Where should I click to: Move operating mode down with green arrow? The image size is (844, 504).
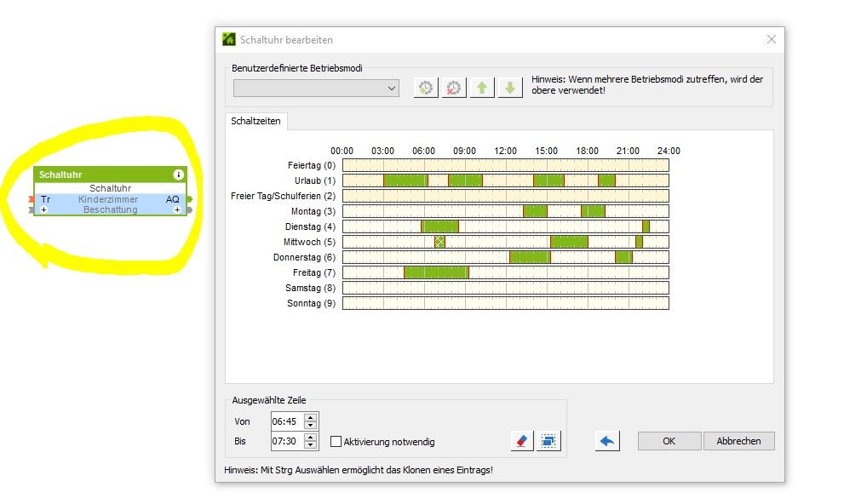pos(510,88)
